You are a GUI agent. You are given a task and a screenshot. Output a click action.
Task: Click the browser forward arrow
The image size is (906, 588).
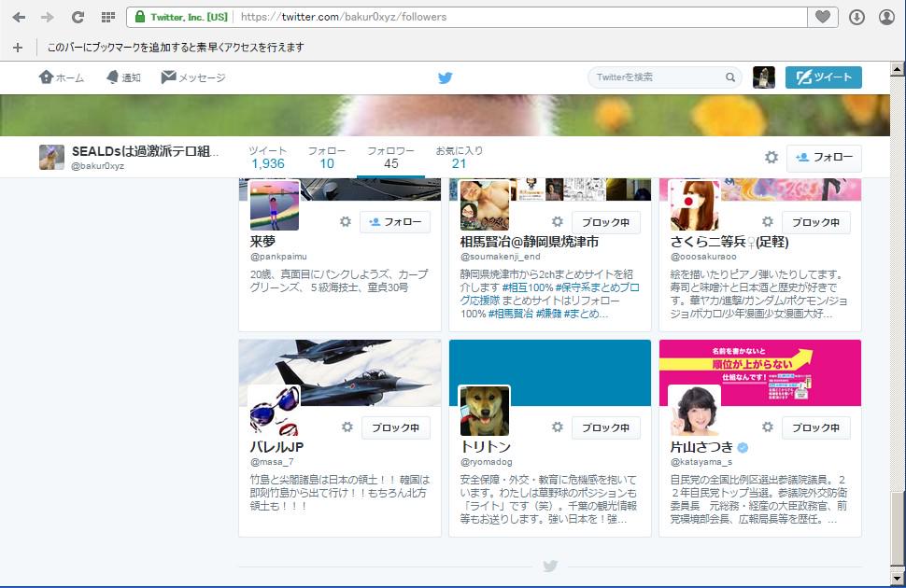[48, 18]
